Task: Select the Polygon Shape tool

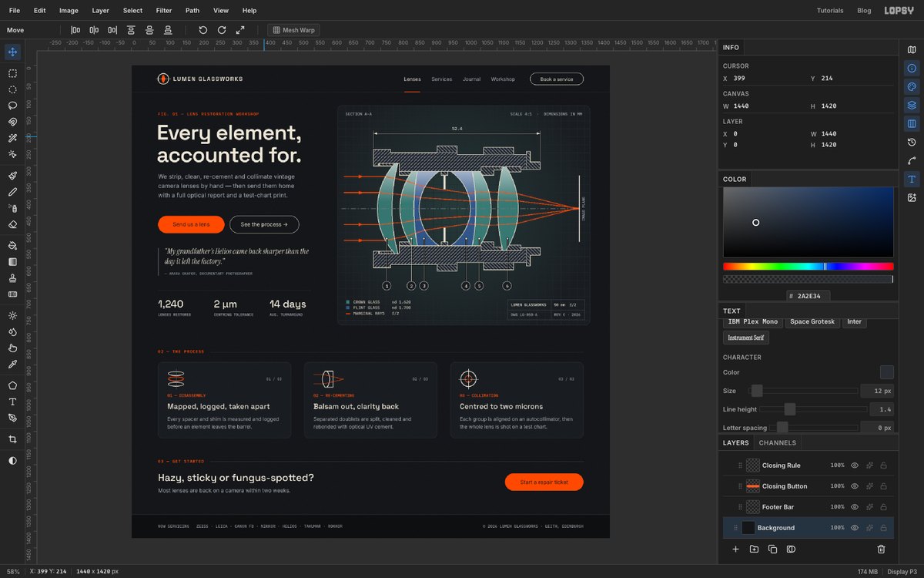Action: pos(12,385)
